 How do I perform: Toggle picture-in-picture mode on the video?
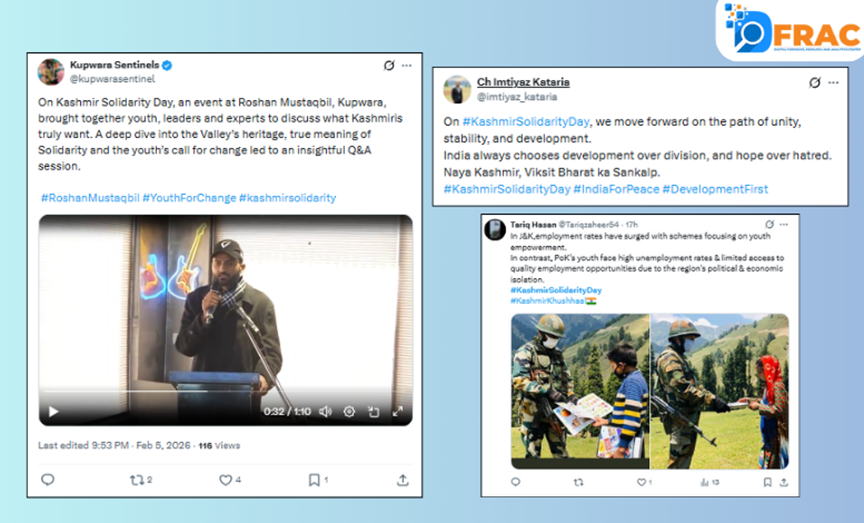pos(373,411)
